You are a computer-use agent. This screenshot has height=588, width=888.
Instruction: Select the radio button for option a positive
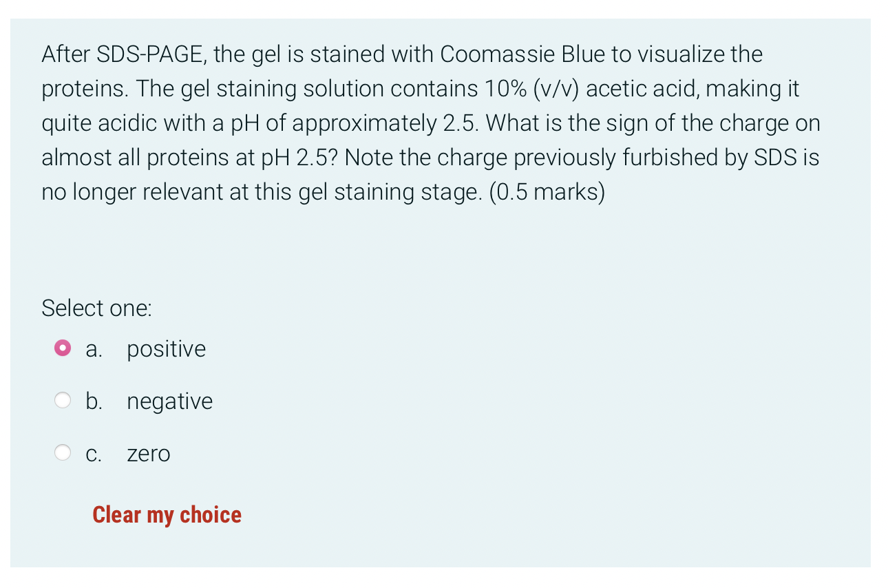(63, 348)
